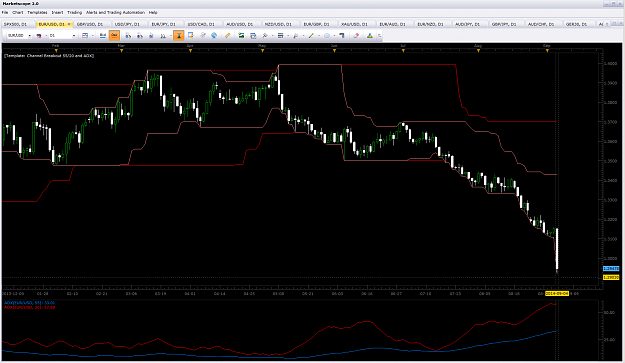Open the Templates menu
625x363 pixels.
pos(37,12)
